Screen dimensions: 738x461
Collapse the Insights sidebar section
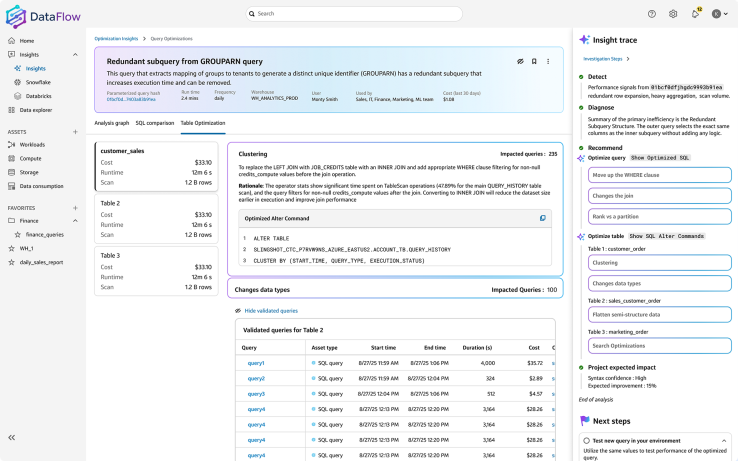[75, 55]
